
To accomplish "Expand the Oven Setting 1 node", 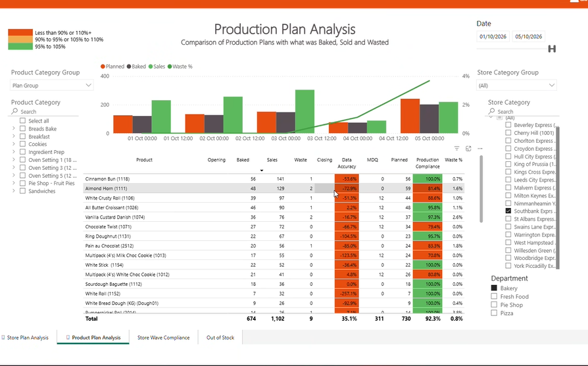I will coord(14,159).
